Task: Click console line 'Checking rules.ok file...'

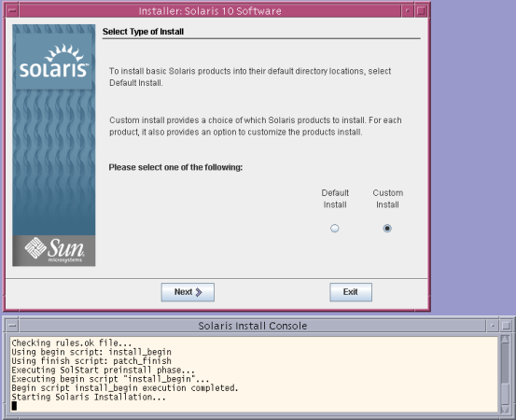Action: 72,343
